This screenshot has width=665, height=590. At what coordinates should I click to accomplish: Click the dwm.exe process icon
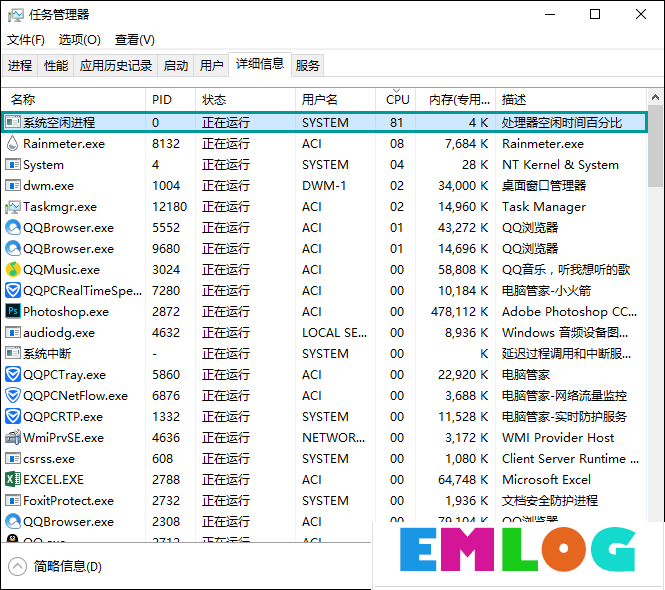click(x=13, y=185)
